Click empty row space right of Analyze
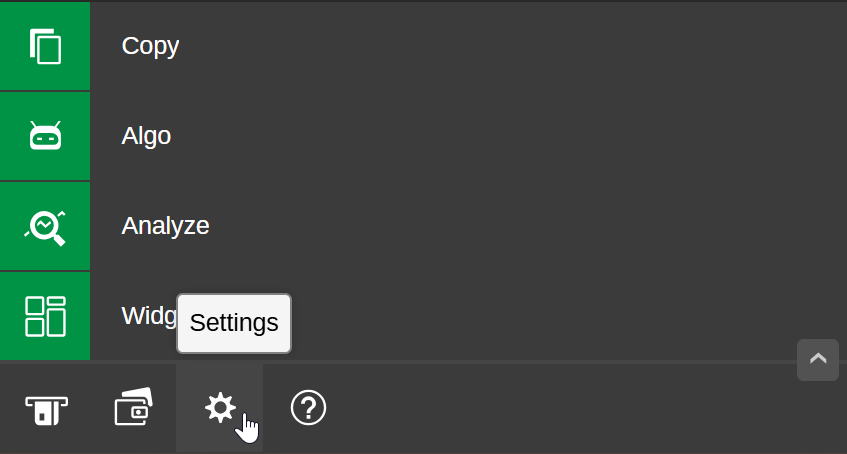 pos(500,226)
